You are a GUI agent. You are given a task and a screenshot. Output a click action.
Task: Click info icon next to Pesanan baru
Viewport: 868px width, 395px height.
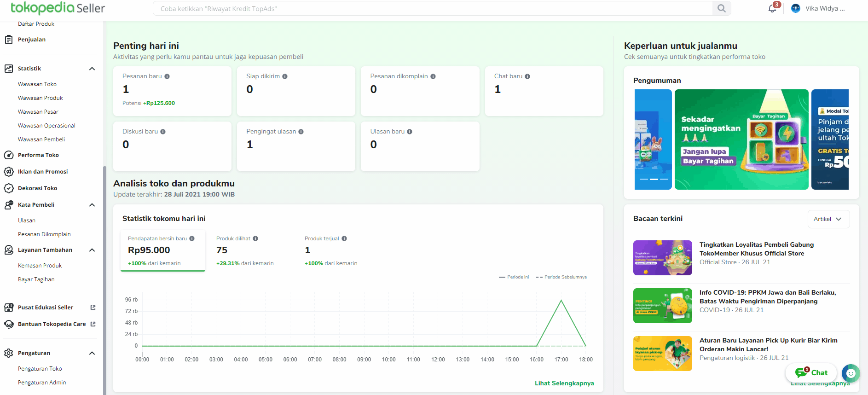[167, 76]
